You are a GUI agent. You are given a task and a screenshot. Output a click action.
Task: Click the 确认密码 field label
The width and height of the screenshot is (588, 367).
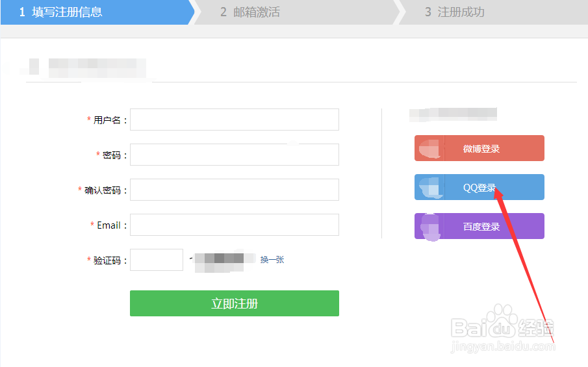coord(103,190)
